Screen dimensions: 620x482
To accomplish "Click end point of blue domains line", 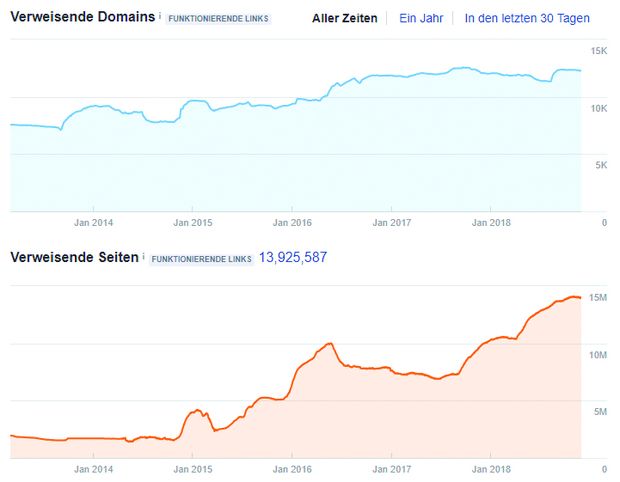I will coord(580,71).
